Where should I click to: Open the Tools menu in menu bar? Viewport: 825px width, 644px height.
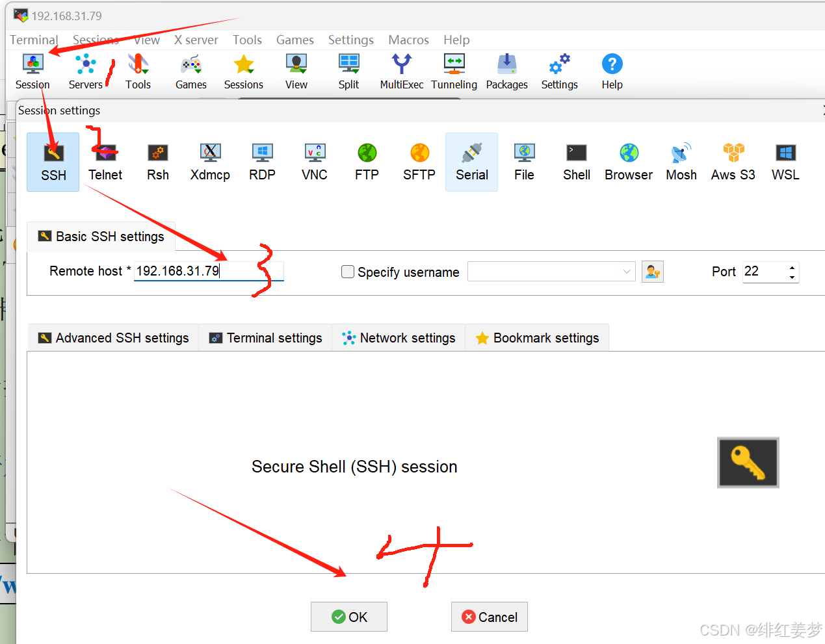tap(247, 40)
